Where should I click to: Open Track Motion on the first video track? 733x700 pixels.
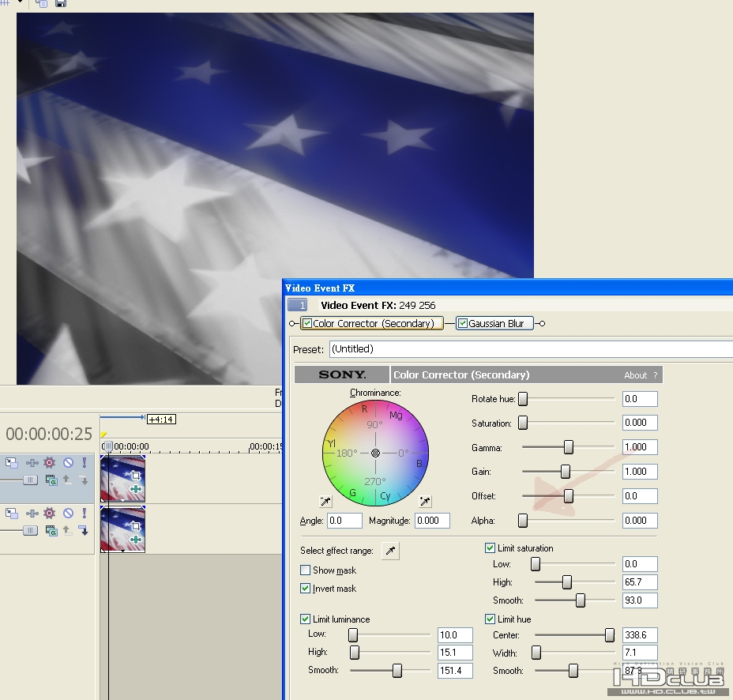[11, 463]
